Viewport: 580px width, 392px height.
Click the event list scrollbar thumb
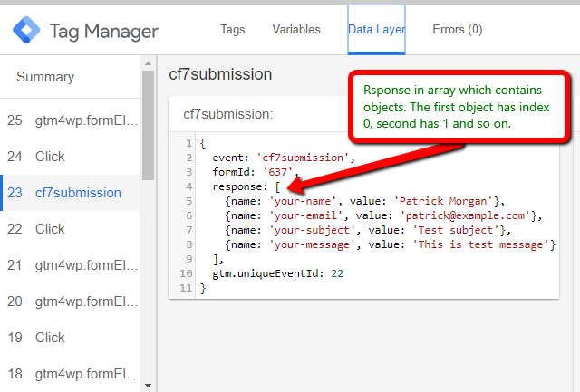[x=149, y=125]
